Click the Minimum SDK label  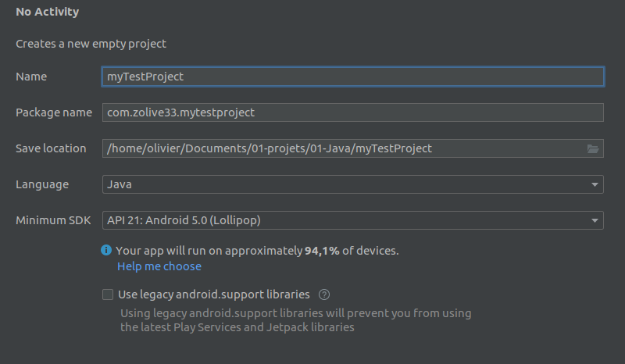point(52,220)
